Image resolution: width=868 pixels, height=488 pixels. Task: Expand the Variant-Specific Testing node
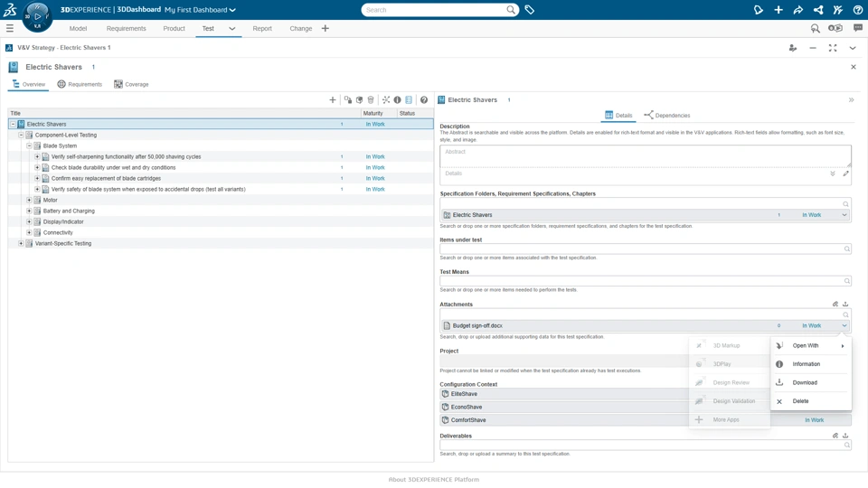coord(21,243)
